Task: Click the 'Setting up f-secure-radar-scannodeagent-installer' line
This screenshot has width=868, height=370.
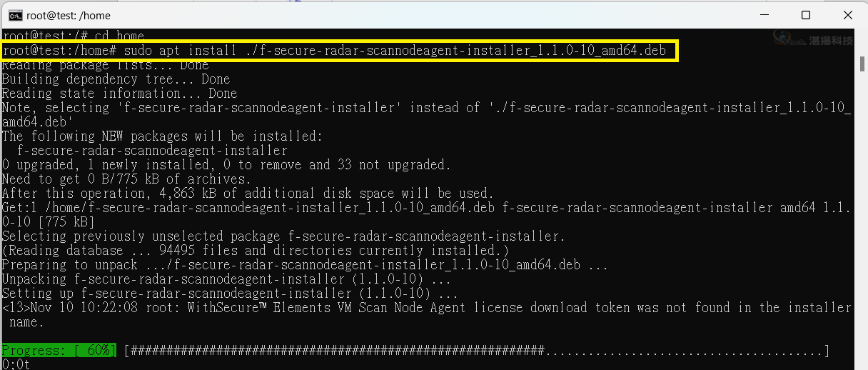Action: [x=230, y=294]
